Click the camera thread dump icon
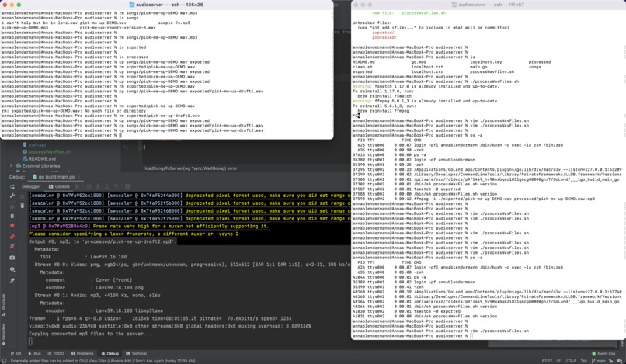This screenshot has width=626, height=364. pos(12,258)
